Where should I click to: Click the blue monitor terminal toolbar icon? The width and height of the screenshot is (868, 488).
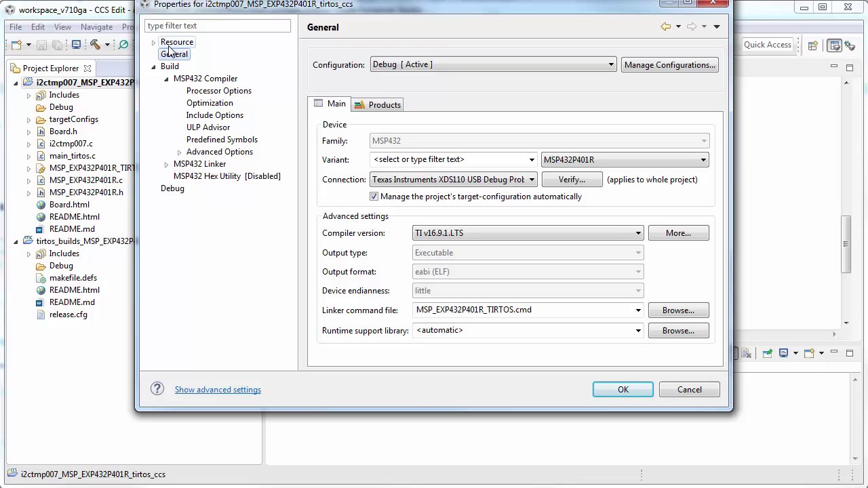[x=76, y=45]
